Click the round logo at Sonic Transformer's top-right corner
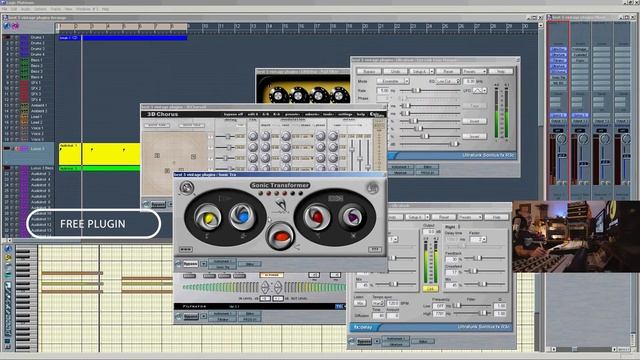This screenshot has width=640, height=360. coord(372,188)
